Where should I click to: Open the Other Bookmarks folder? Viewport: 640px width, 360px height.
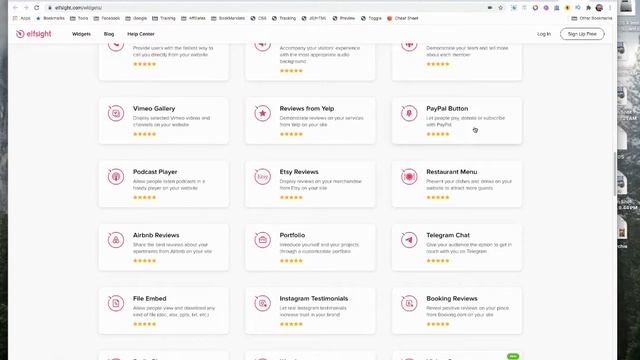pyautogui.click(x=591, y=18)
